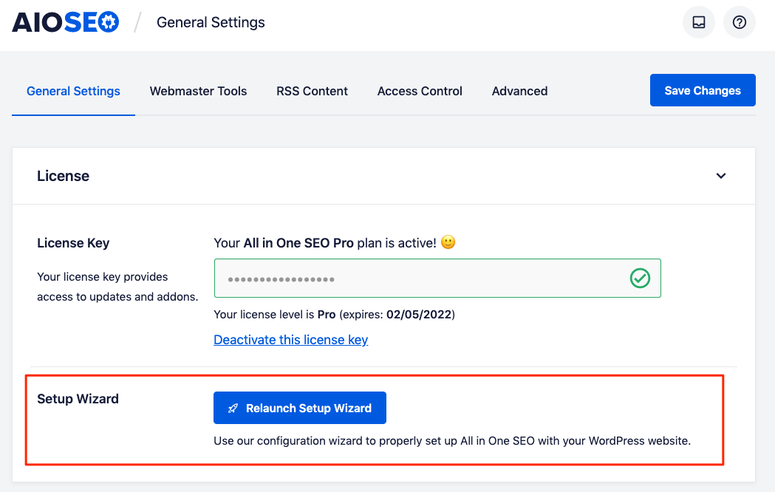Click Relaunch Setup Wizard button
Image resolution: width=775 pixels, height=492 pixels.
(300, 408)
